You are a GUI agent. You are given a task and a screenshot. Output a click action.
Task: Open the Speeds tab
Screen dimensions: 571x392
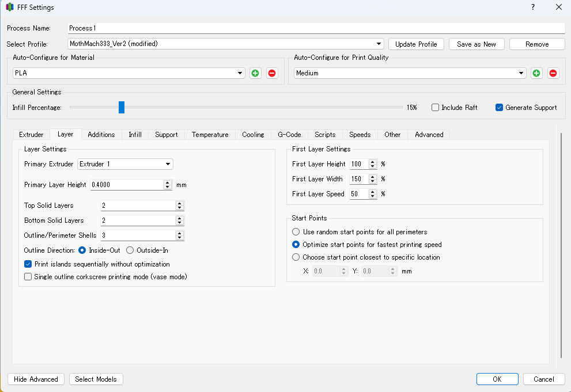[x=360, y=135]
